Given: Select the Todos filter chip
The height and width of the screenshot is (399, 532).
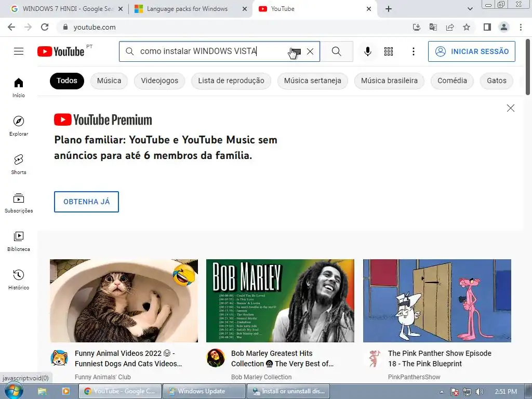Looking at the screenshot, I should point(67,81).
